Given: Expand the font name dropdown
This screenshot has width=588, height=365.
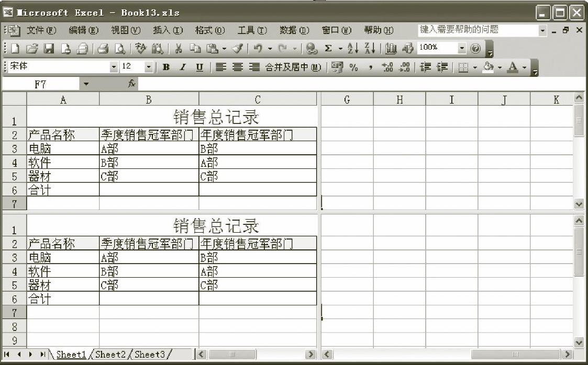Looking at the screenshot, I should pos(114,67).
